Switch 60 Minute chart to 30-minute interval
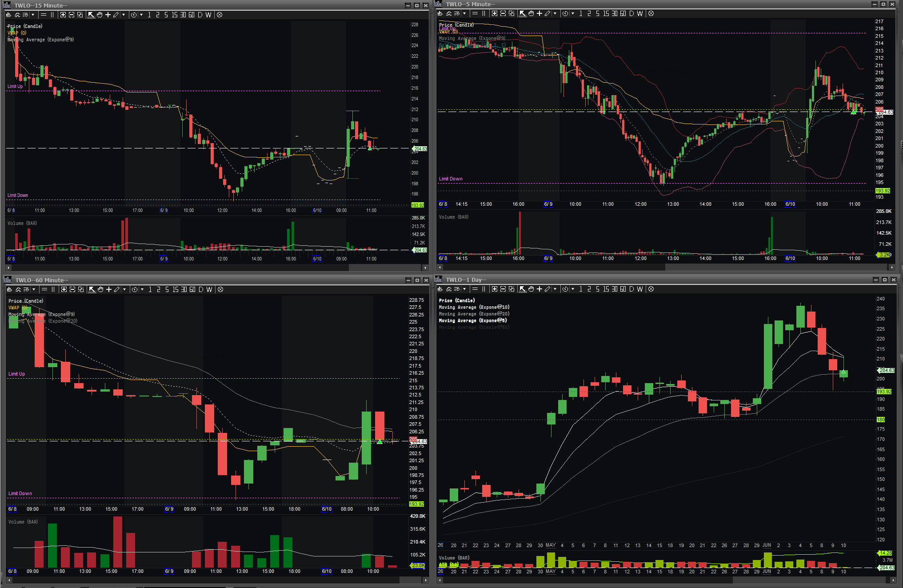Screen dimensions: 903x588 point(184,289)
